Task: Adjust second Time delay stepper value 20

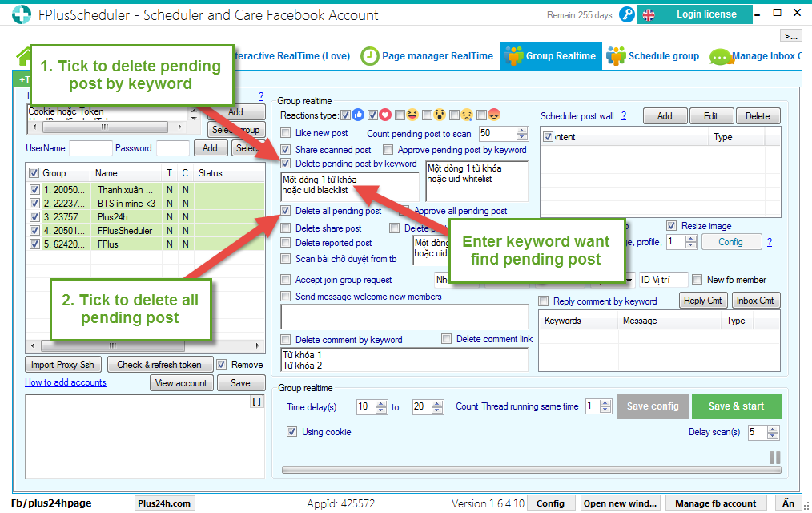Action: click(437, 406)
